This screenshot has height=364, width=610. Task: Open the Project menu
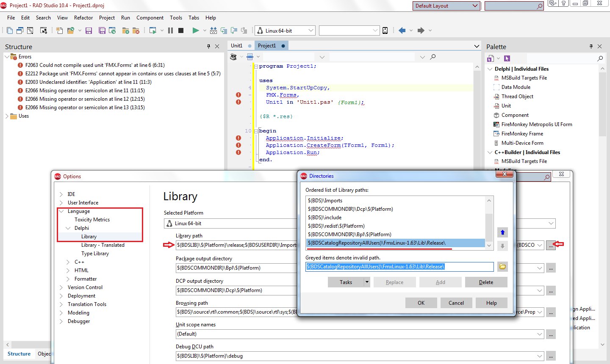pyautogui.click(x=107, y=18)
